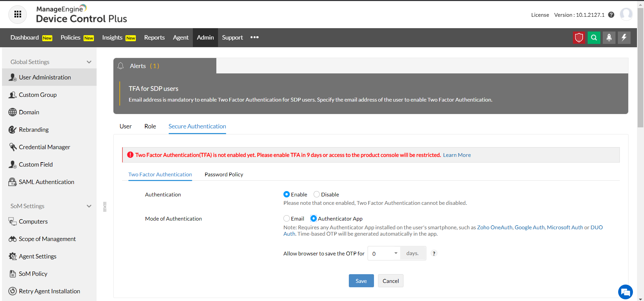This screenshot has height=301, width=644.
Task: Click the Domain globe icon
Action: pos(12,112)
